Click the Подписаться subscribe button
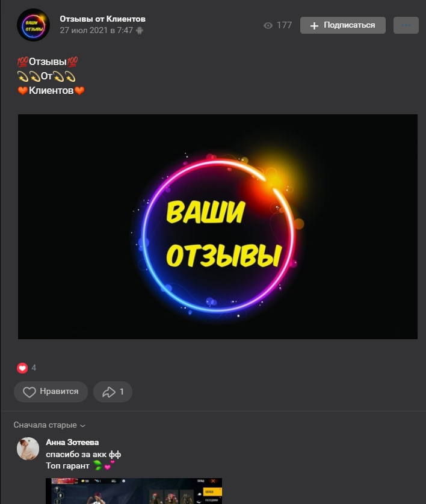This screenshot has width=426, height=504. point(343,25)
